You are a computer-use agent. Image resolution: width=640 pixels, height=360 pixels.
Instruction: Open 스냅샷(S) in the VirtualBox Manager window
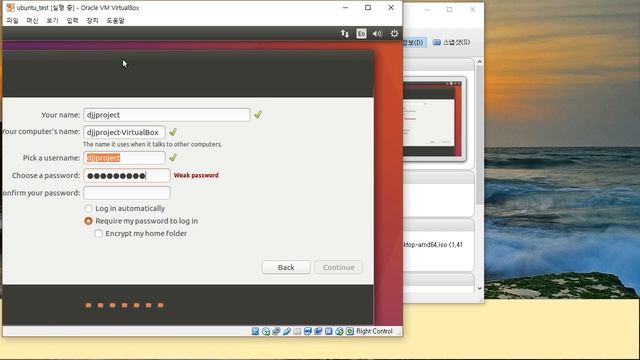point(451,42)
